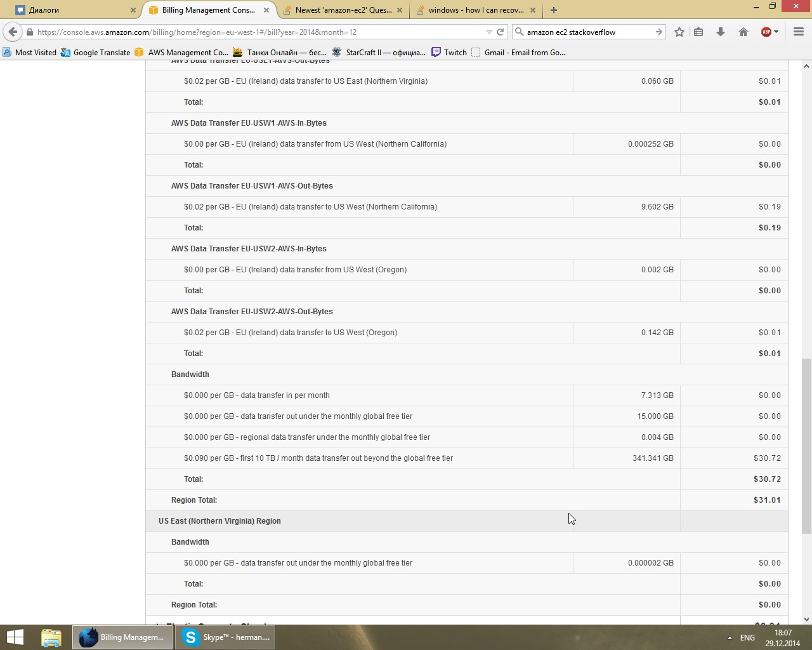Select the 0.142 GB usage value
Screen dimensions: 812x650
[x=657, y=333]
